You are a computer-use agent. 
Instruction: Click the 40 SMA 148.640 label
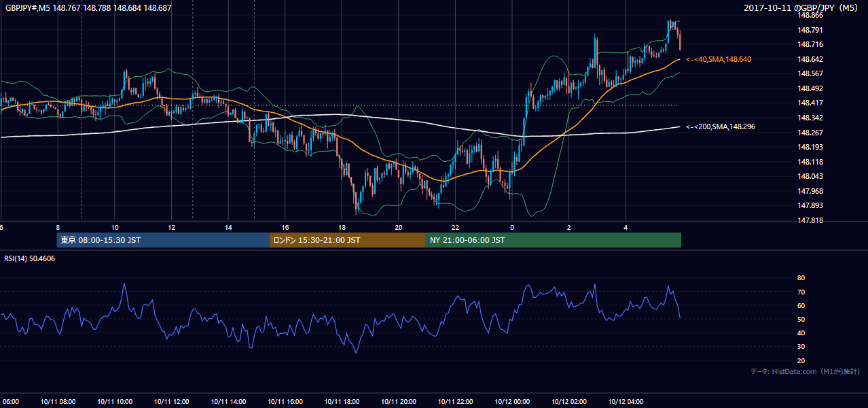coord(719,60)
